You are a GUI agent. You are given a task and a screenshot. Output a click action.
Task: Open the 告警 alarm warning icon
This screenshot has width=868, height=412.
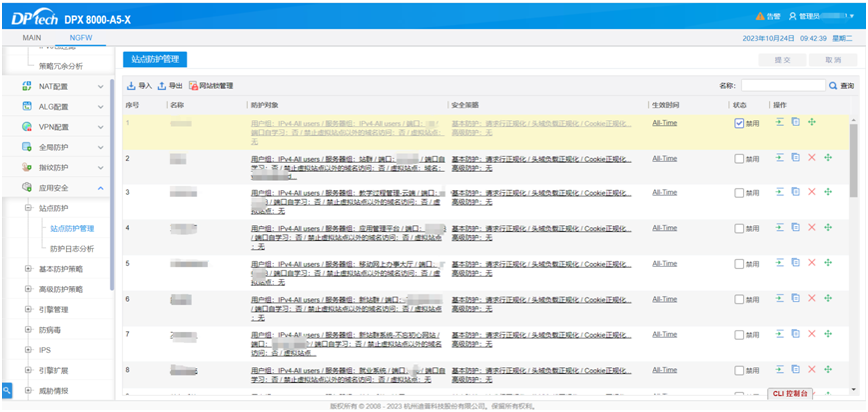point(760,16)
